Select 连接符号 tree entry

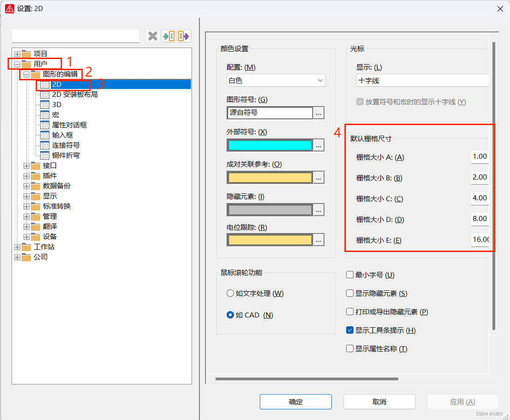pos(66,145)
